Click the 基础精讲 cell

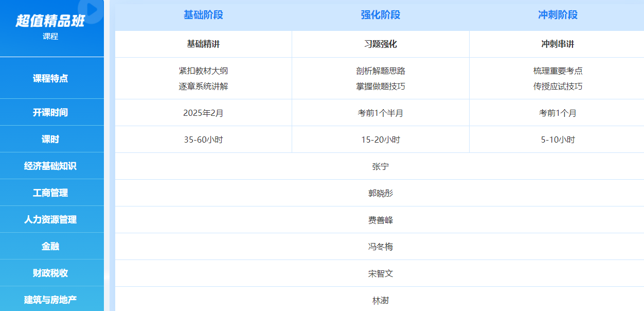point(203,44)
